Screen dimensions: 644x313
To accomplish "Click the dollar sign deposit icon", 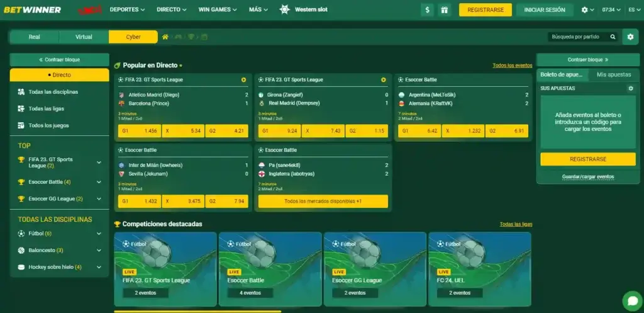I will coord(428,10).
